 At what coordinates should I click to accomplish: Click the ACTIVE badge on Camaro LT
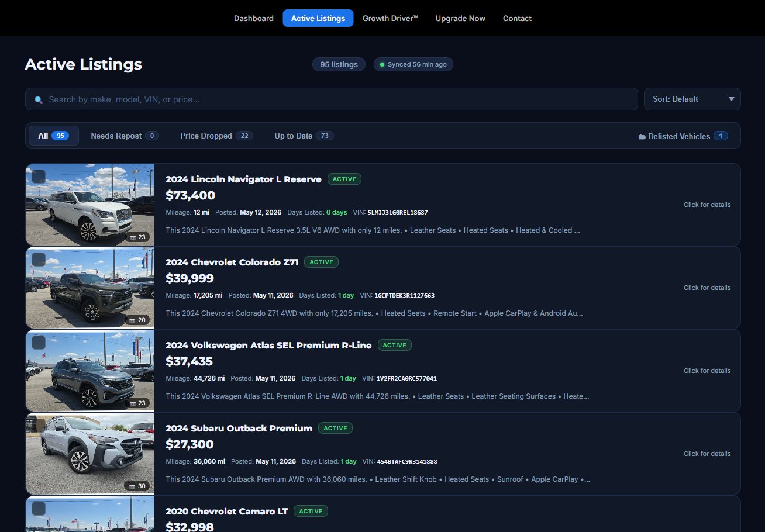[311, 511]
